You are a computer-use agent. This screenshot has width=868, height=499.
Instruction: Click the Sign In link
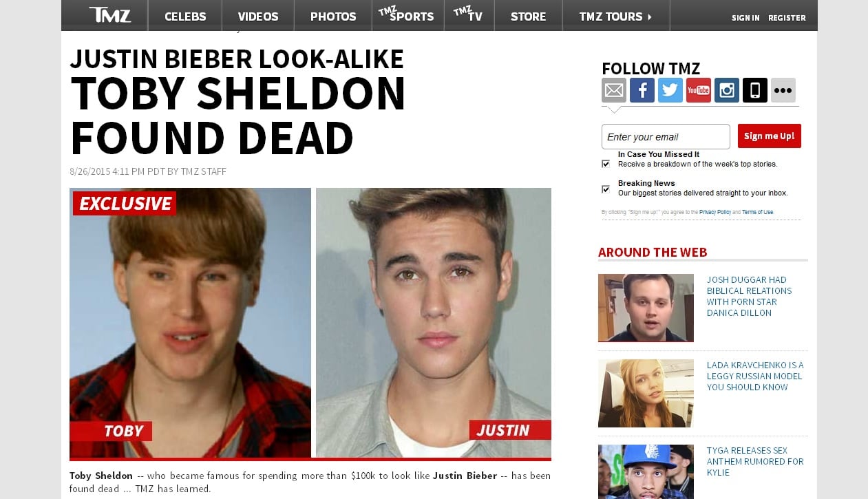click(x=745, y=18)
